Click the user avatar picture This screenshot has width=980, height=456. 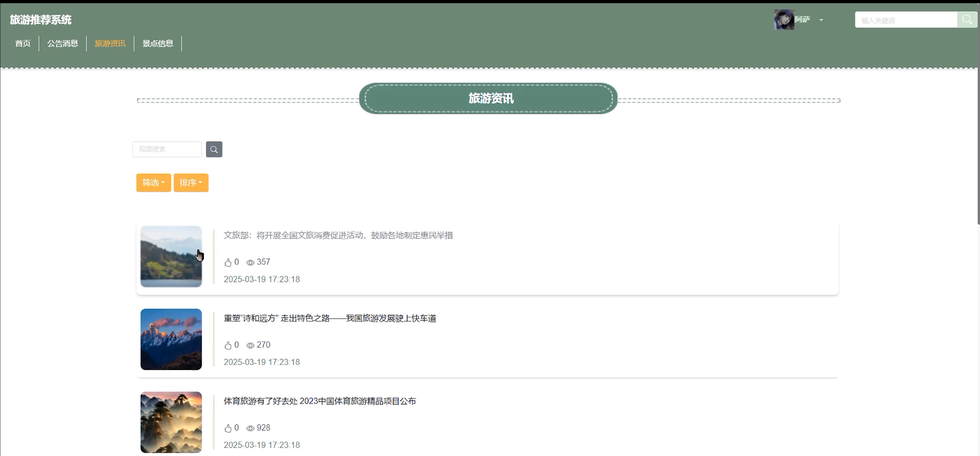coord(784,19)
